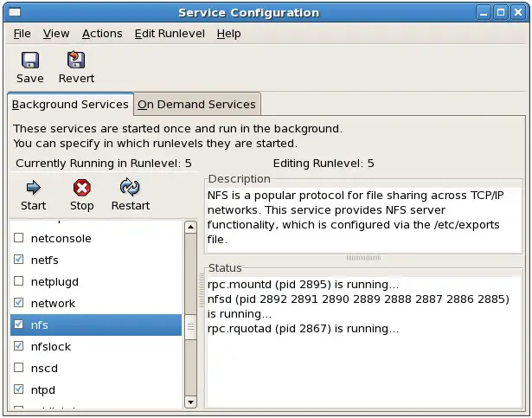This screenshot has width=532, height=418.
Task: Open the Edit Runlevel menu
Action: point(170,34)
